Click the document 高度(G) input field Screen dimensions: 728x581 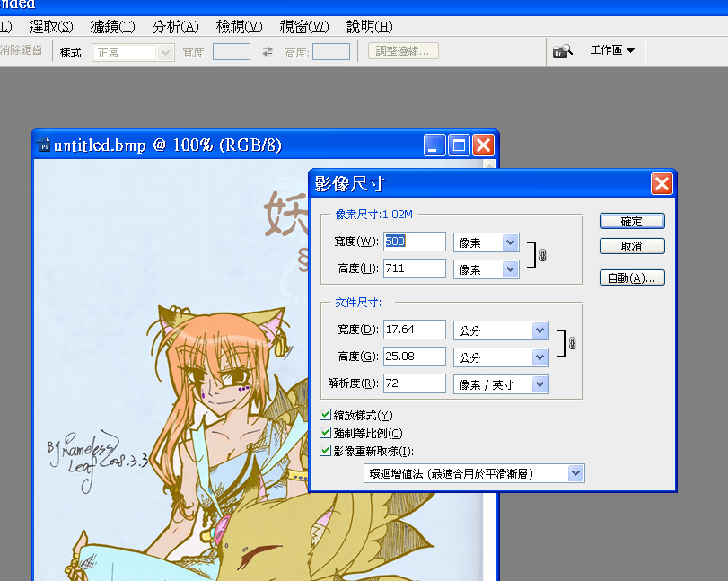point(414,357)
